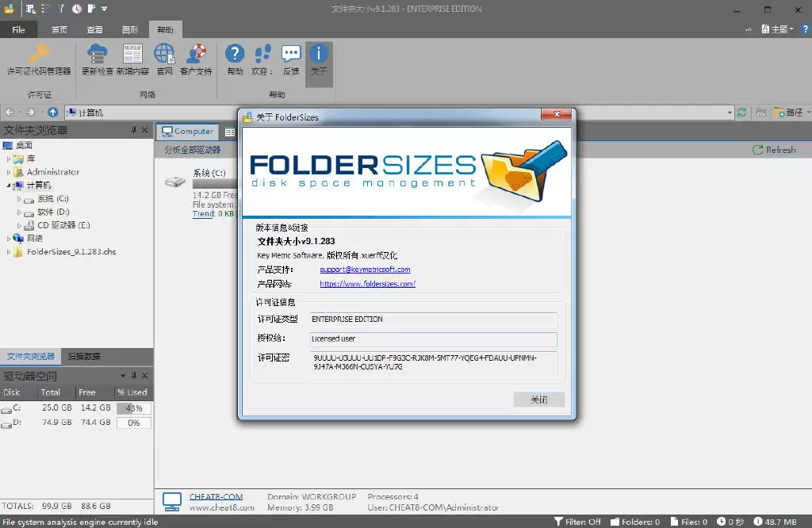The width and height of the screenshot is (812, 528).
Task: Go up one level with blue arrow
Action: click(53, 113)
